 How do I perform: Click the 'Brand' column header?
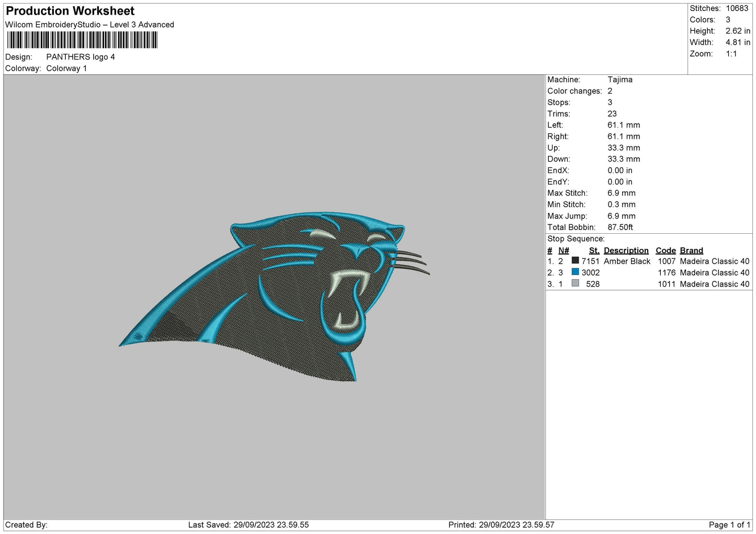(691, 251)
